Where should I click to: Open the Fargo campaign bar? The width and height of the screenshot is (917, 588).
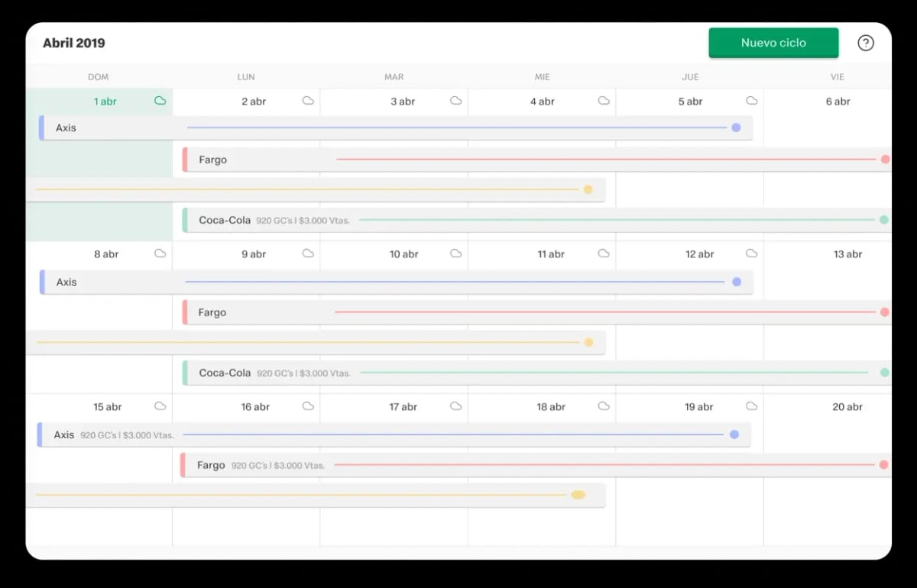(x=212, y=159)
